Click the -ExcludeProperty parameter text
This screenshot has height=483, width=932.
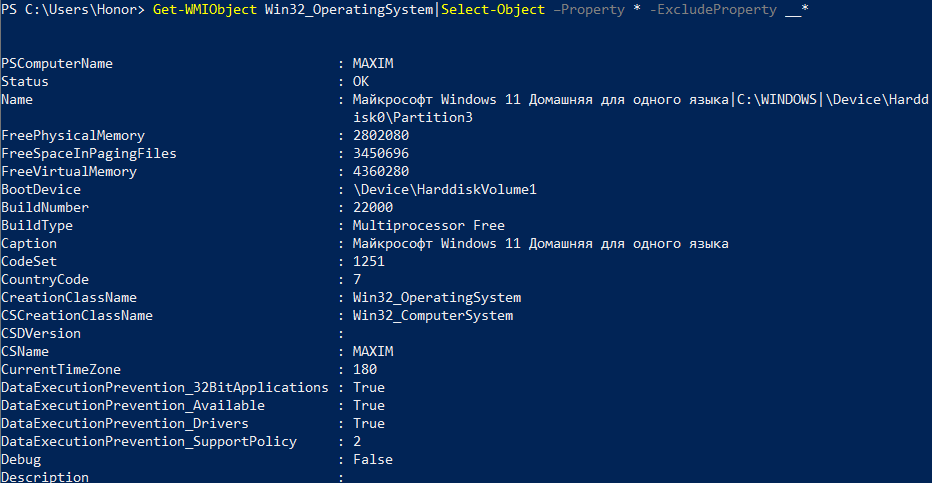pos(713,10)
